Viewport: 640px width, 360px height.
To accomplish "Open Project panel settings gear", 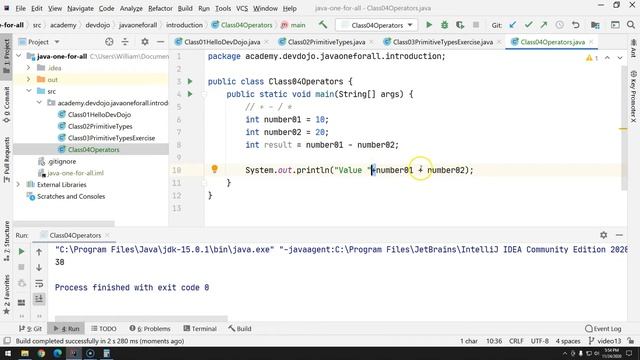I will 145,42.
